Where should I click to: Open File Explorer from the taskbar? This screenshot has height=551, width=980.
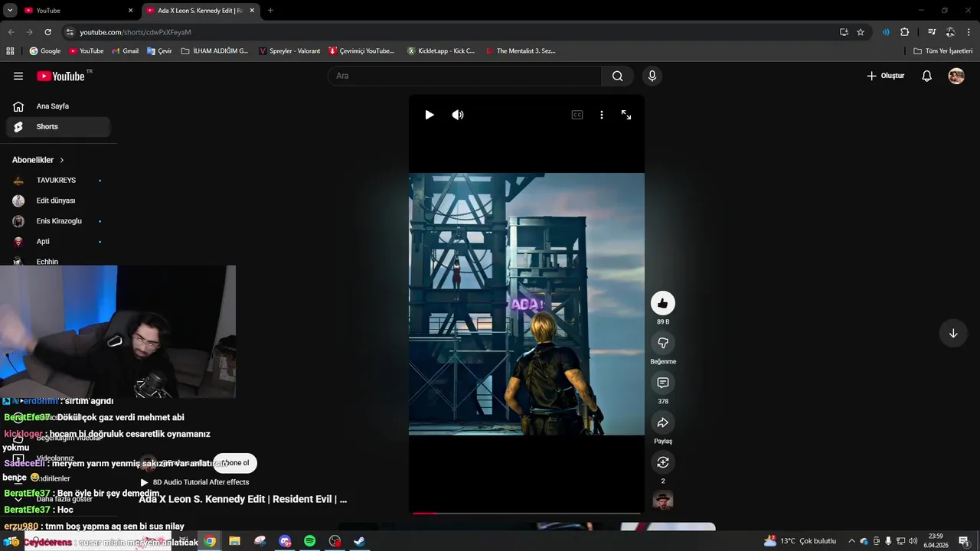pos(235,541)
